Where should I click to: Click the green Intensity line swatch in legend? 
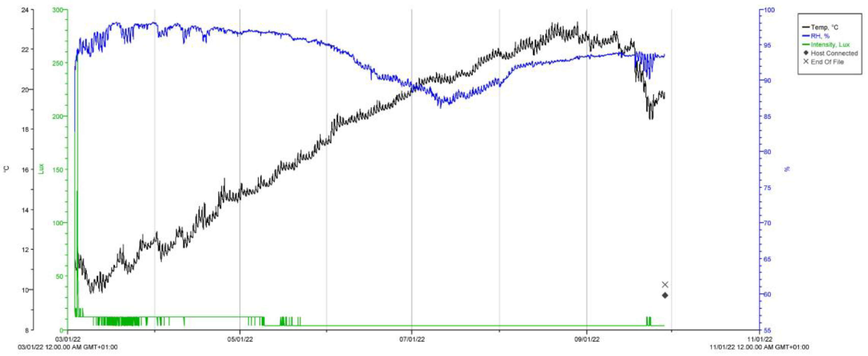tap(806, 45)
